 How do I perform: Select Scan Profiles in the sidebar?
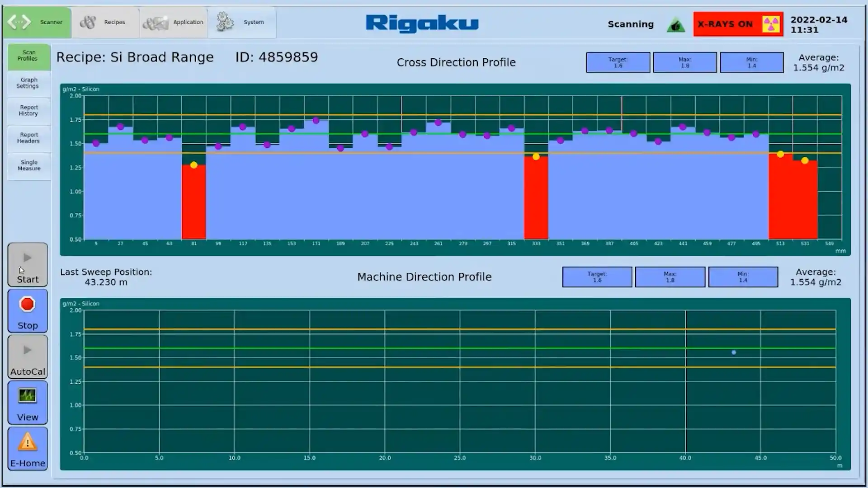[29, 56]
